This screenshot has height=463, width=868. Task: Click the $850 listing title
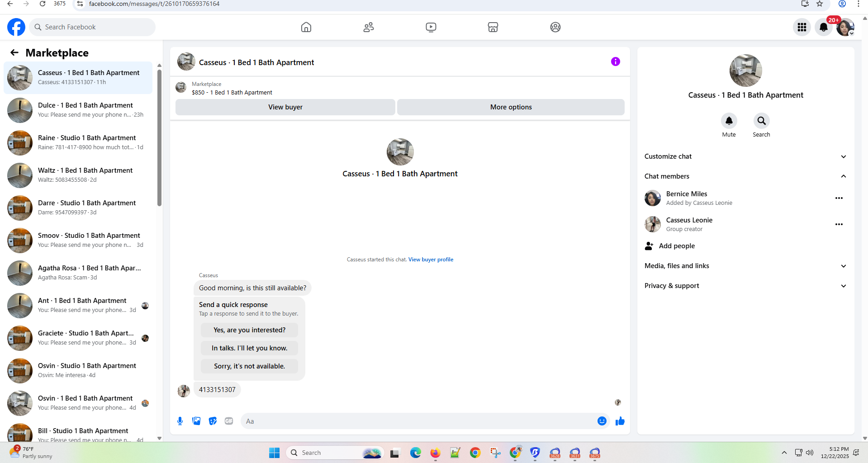[232, 92]
